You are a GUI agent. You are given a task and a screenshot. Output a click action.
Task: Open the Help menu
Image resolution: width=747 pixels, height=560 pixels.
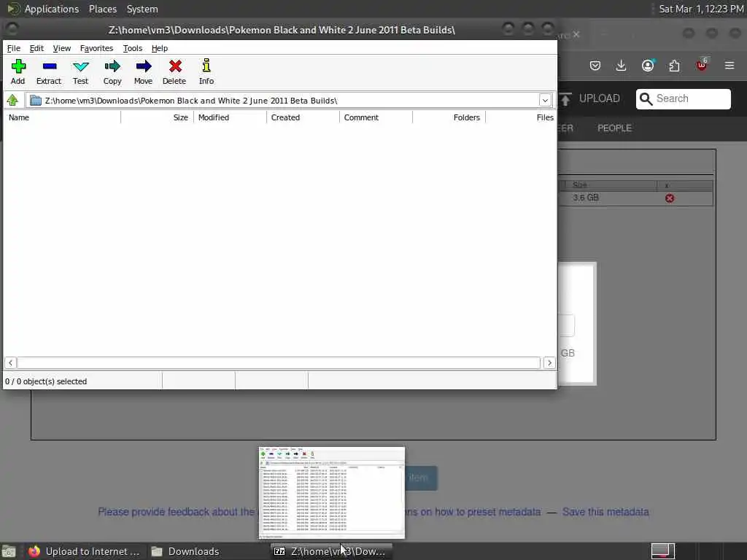(160, 48)
